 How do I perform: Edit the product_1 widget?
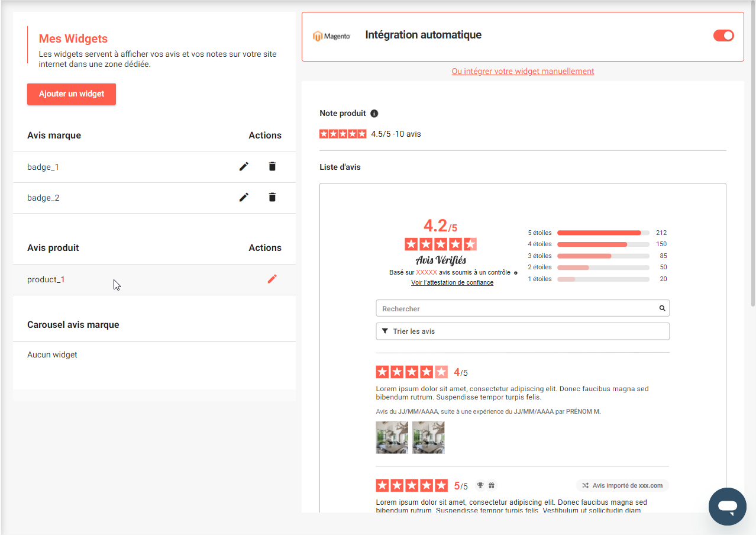(272, 279)
